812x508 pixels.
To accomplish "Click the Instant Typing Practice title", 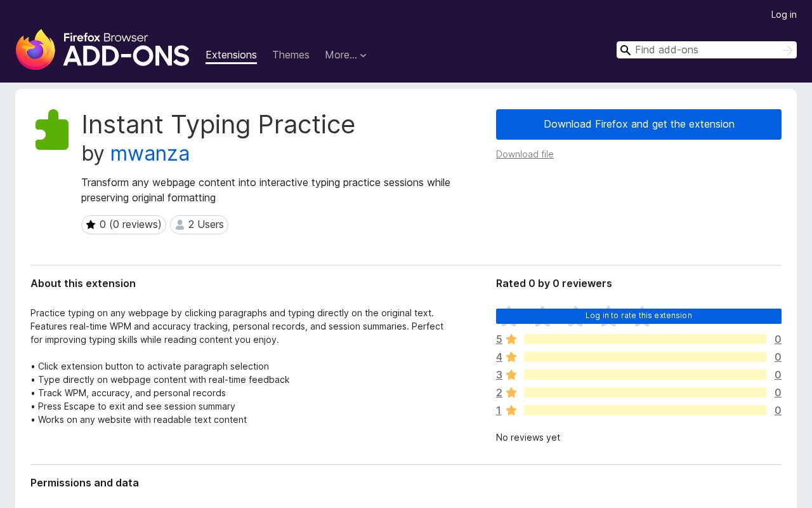I will 218,124.
